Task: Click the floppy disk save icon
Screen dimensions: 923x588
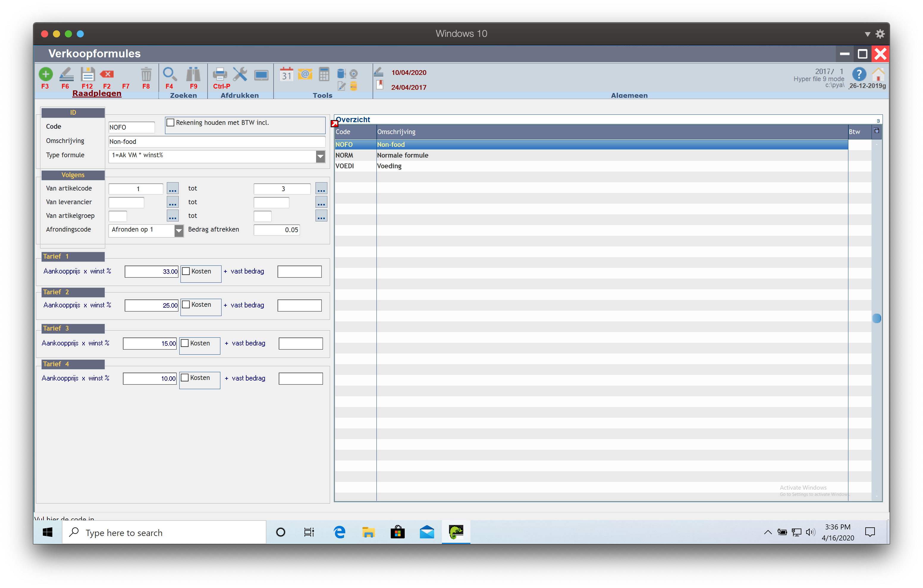Action: tap(87, 74)
